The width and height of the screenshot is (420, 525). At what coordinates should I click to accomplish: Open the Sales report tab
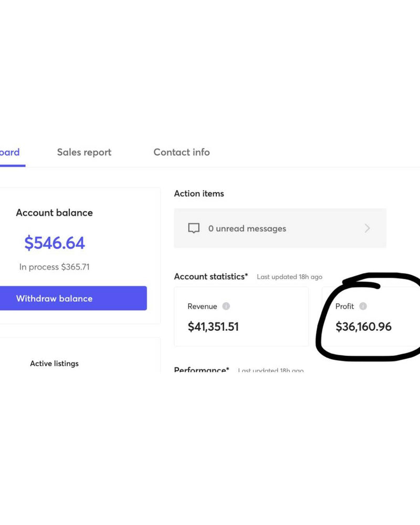[x=84, y=152]
